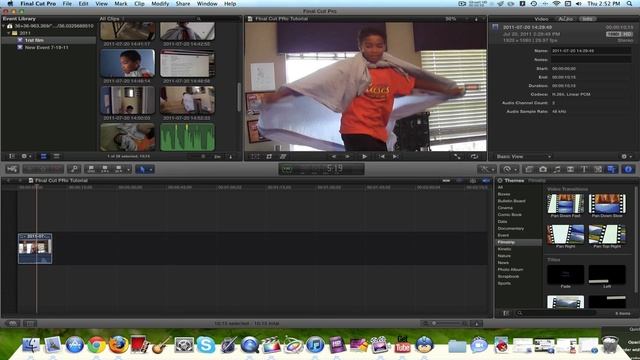Screen dimensions: 640x360
Task: Click the Transform tool under viewer
Action: (x=255, y=156)
